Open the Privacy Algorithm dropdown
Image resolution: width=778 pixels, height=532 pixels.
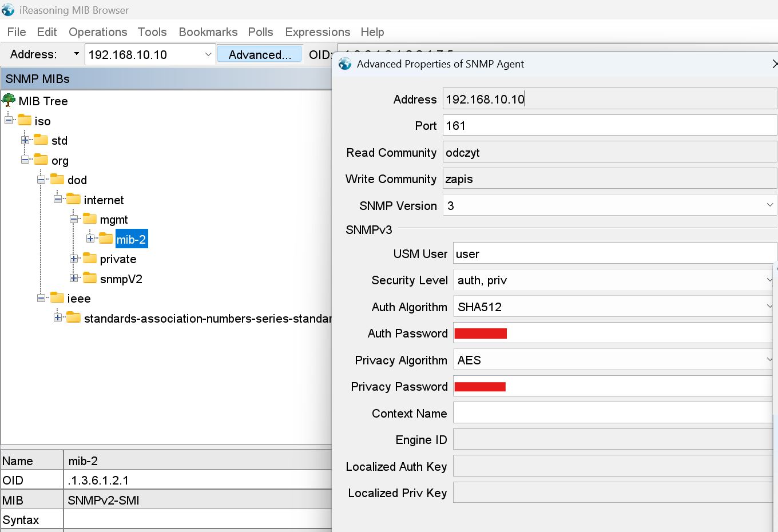769,360
